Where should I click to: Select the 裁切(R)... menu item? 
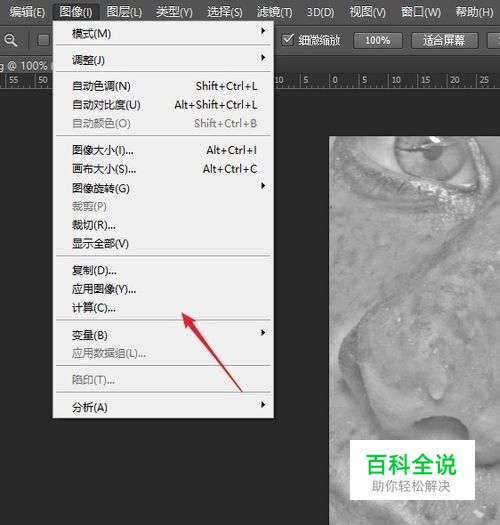point(163,225)
